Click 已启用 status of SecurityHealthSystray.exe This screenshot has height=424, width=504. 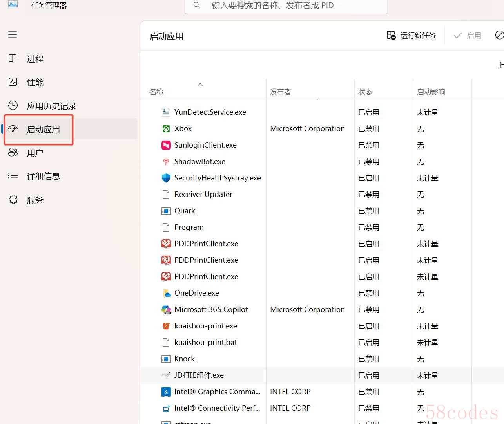point(369,178)
